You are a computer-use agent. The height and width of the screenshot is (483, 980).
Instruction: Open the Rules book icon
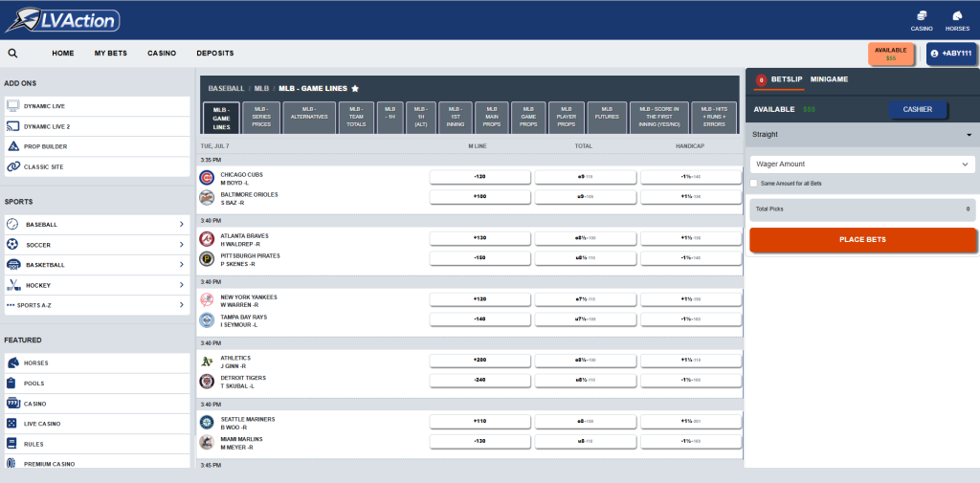point(11,444)
